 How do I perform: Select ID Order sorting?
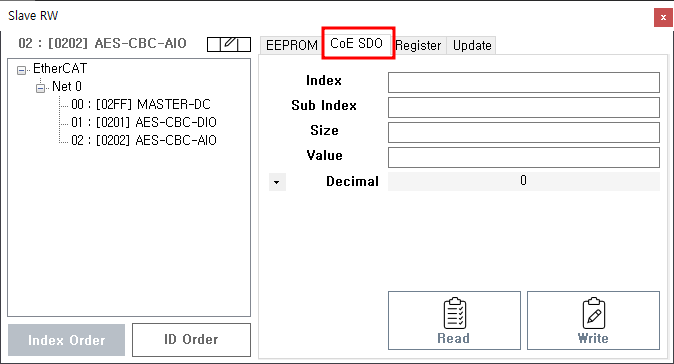191,340
